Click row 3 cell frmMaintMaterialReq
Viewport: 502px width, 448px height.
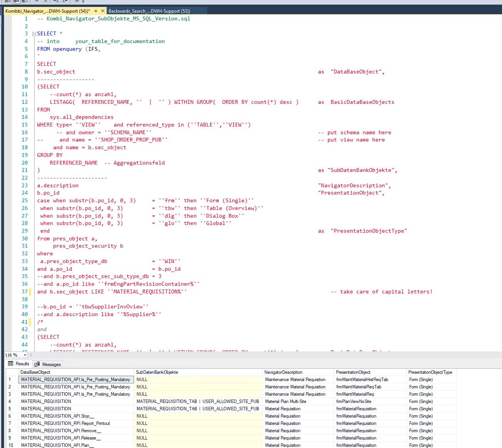click(370, 394)
